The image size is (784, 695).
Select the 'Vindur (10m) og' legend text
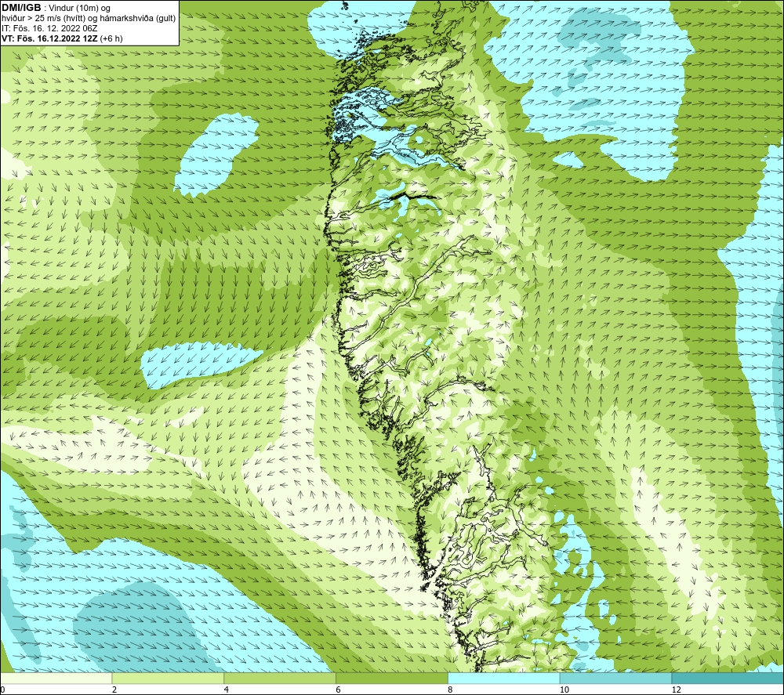pyautogui.click(x=79, y=9)
